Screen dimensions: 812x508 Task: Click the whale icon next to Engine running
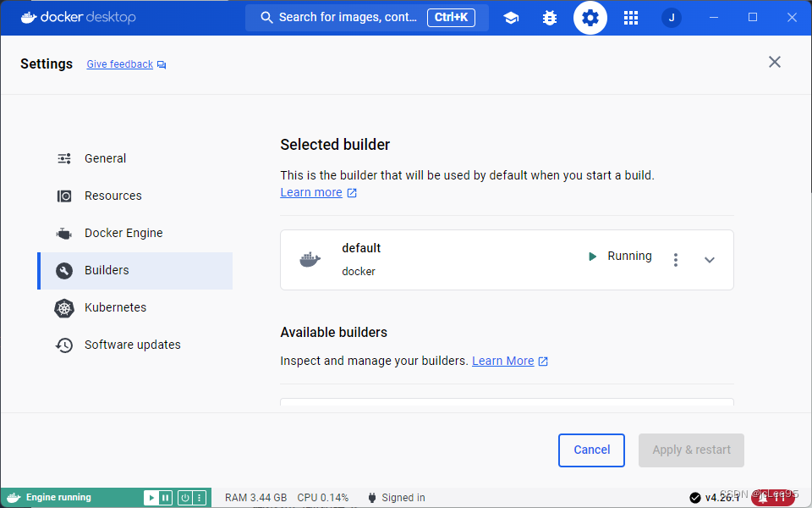[x=14, y=498]
